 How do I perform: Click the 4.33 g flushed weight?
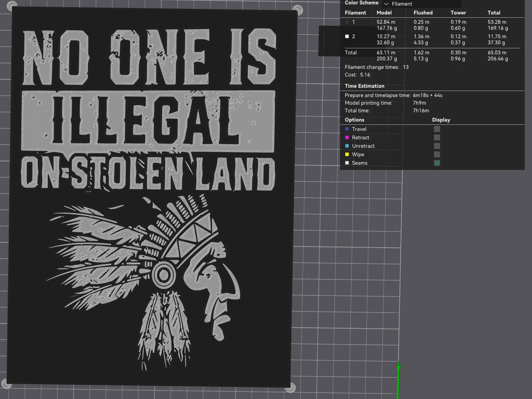click(421, 43)
